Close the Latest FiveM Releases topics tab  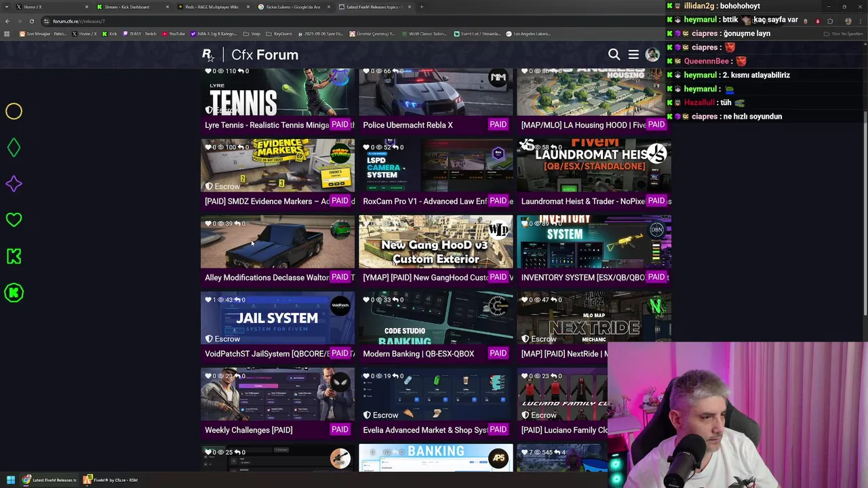coord(410,7)
